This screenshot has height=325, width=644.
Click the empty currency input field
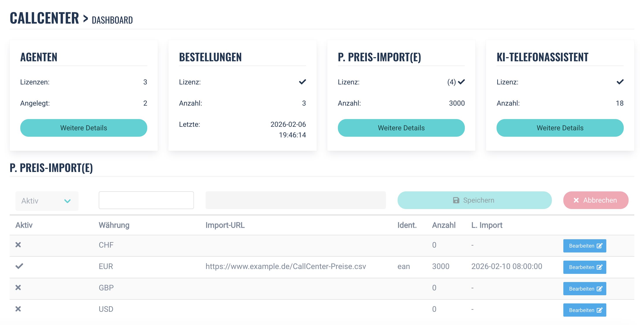click(x=146, y=200)
